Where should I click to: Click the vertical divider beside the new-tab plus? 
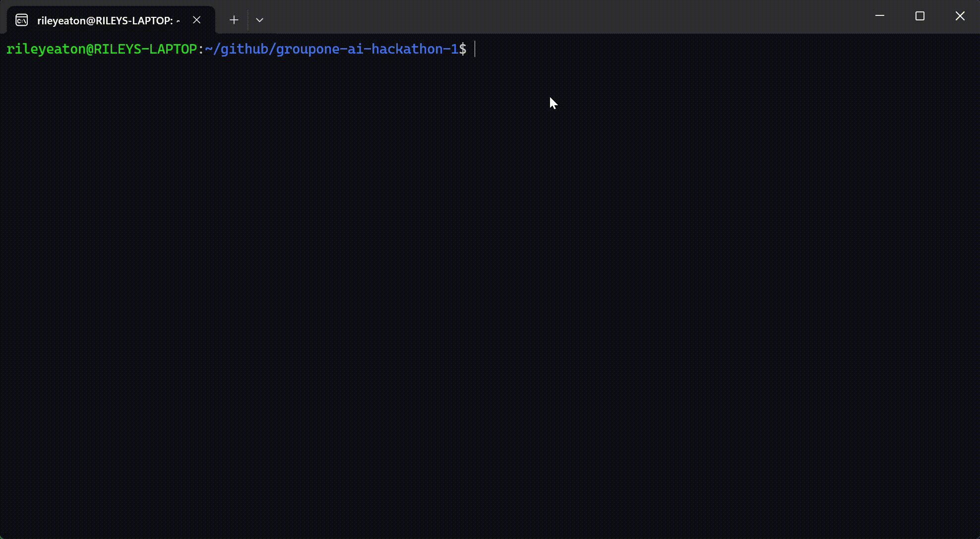point(247,20)
